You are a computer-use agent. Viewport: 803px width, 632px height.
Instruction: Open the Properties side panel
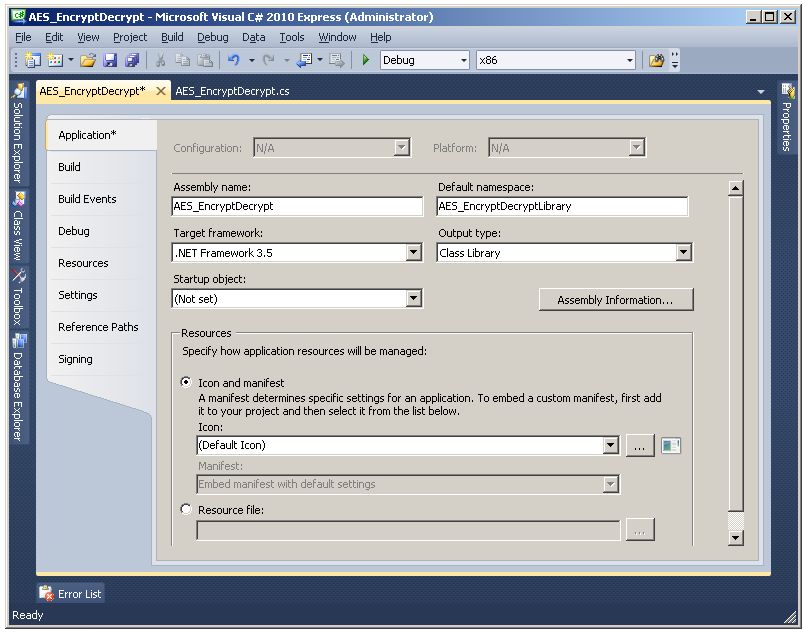click(787, 118)
